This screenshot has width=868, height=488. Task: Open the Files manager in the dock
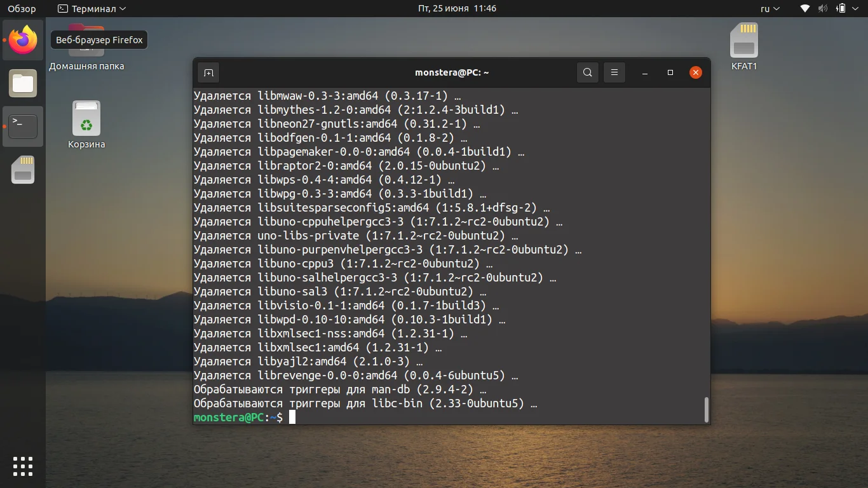23,83
